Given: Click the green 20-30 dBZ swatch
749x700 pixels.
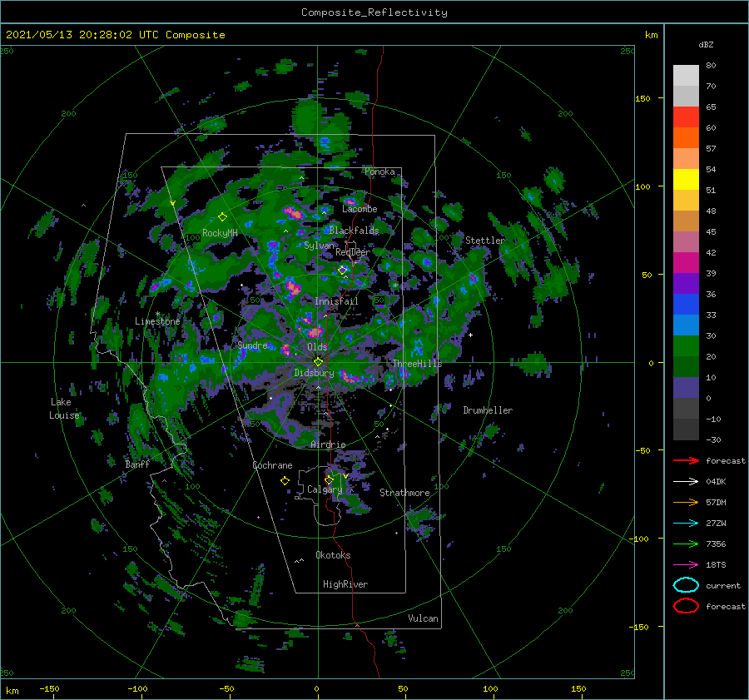Looking at the screenshot, I should click(x=686, y=346).
